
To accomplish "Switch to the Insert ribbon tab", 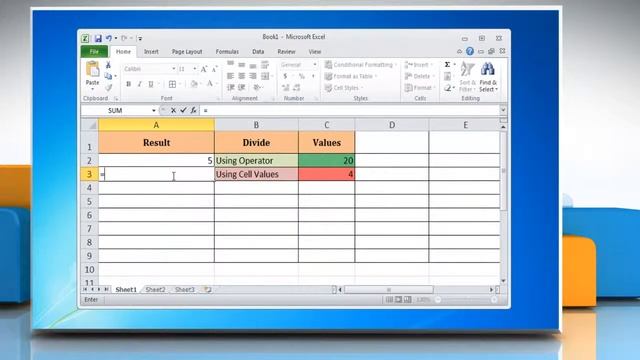I will click(x=151, y=52).
